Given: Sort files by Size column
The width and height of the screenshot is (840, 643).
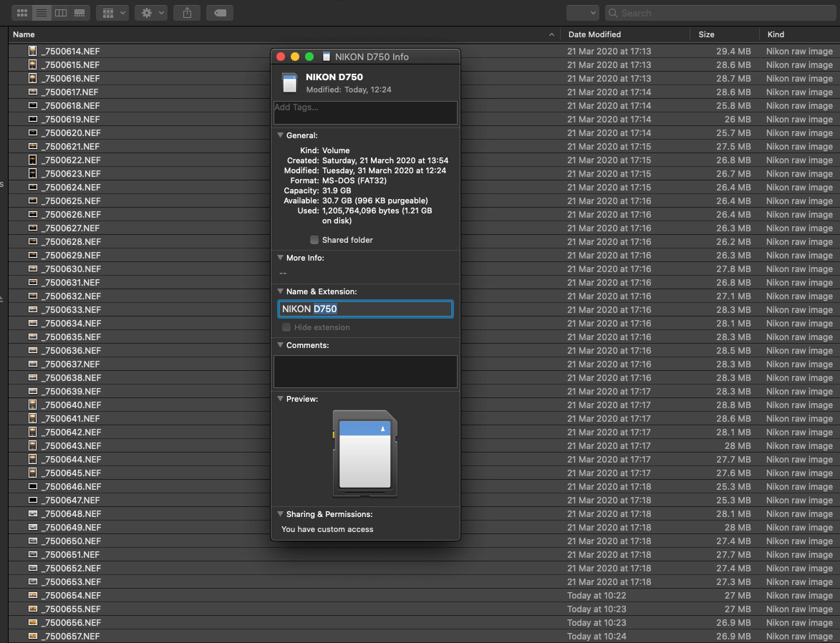Looking at the screenshot, I should (706, 34).
